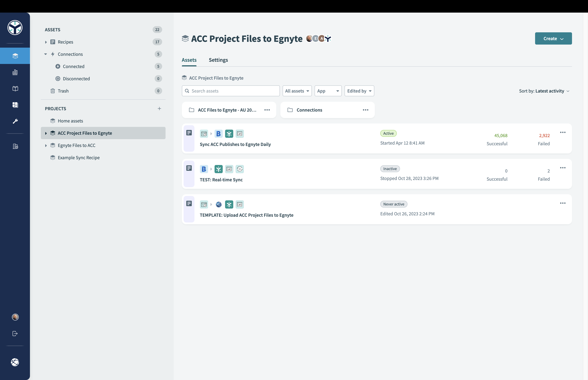Expand Egnyte Files to ACC project
This screenshot has height=380, width=588.
pyautogui.click(x=46, y=145)
